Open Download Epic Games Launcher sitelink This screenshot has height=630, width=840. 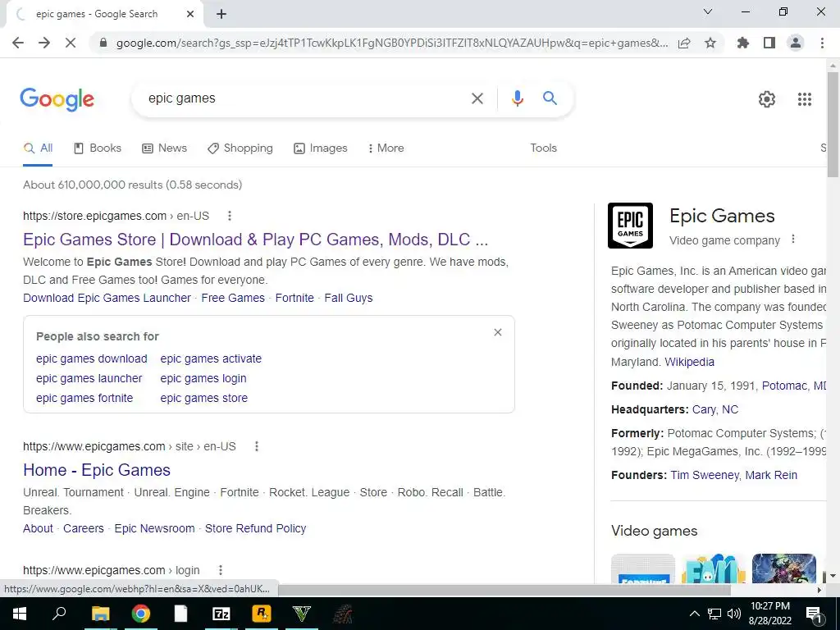(x=107, y=298)
